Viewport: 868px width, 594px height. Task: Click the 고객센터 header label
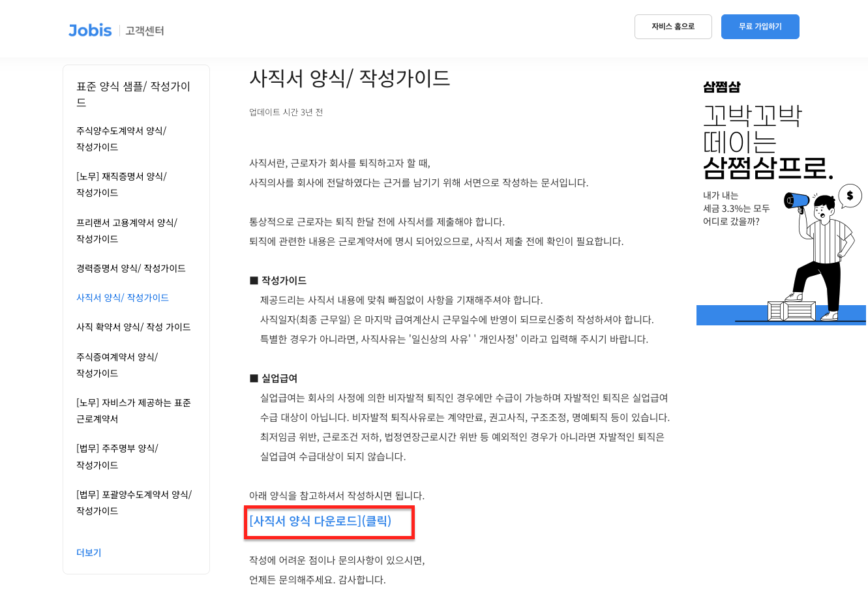click(143, 31)
